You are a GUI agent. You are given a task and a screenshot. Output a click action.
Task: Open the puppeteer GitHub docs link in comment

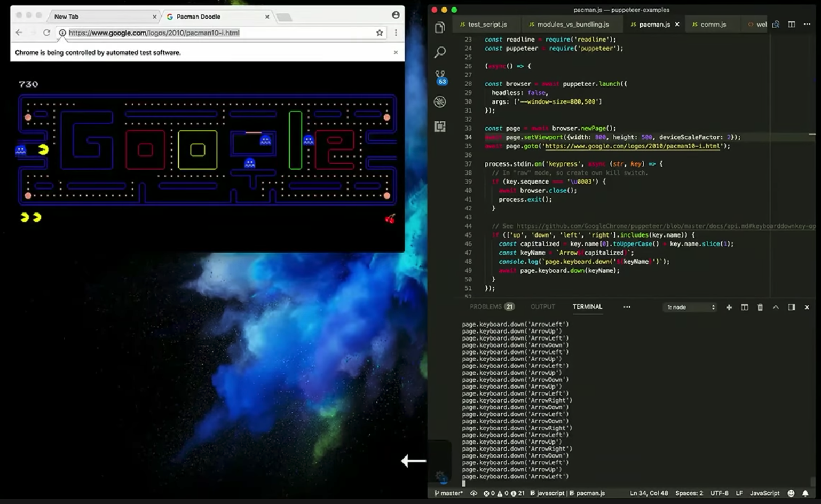[x=666, y=226]
